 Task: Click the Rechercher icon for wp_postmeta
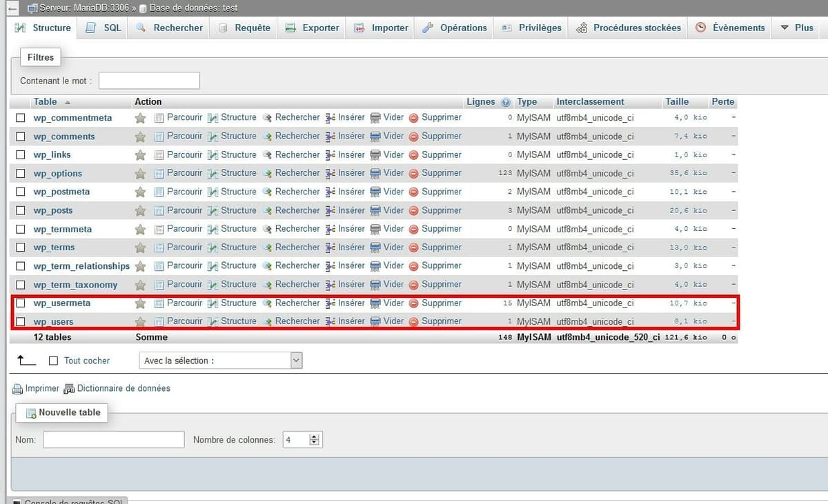[267, 192]
